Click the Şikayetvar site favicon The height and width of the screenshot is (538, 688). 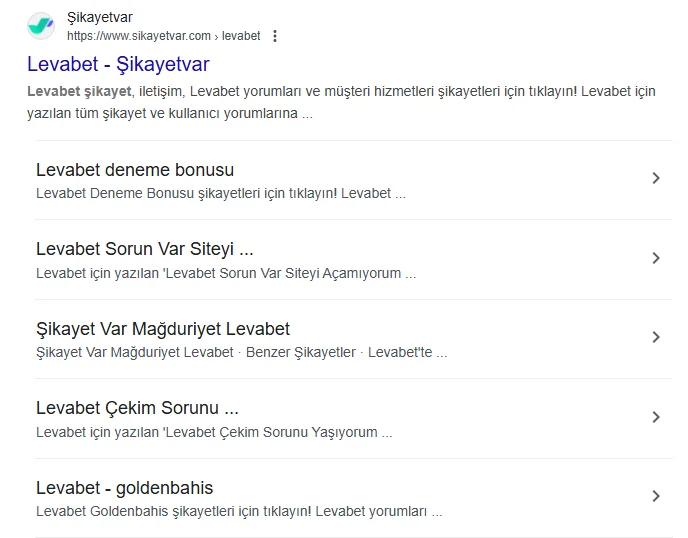click(41, 26)
